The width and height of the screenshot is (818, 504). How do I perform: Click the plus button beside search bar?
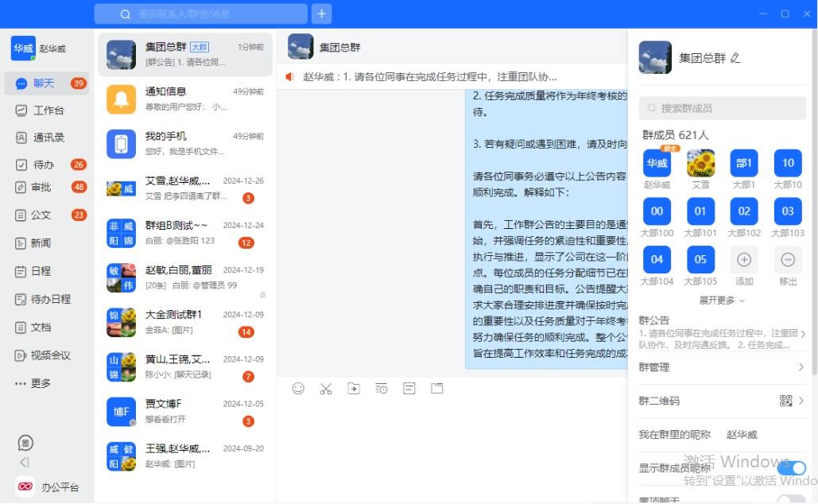pos(321,14)
